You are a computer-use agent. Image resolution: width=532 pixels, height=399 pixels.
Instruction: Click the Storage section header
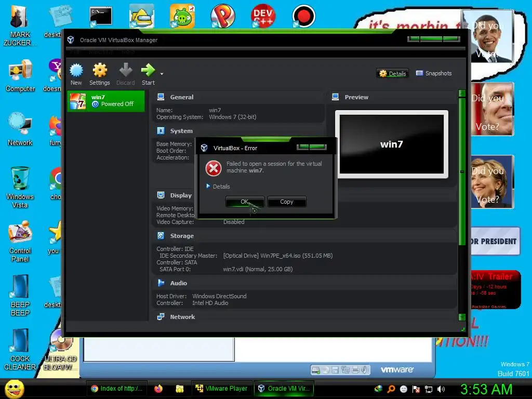[x=182, y=236]
